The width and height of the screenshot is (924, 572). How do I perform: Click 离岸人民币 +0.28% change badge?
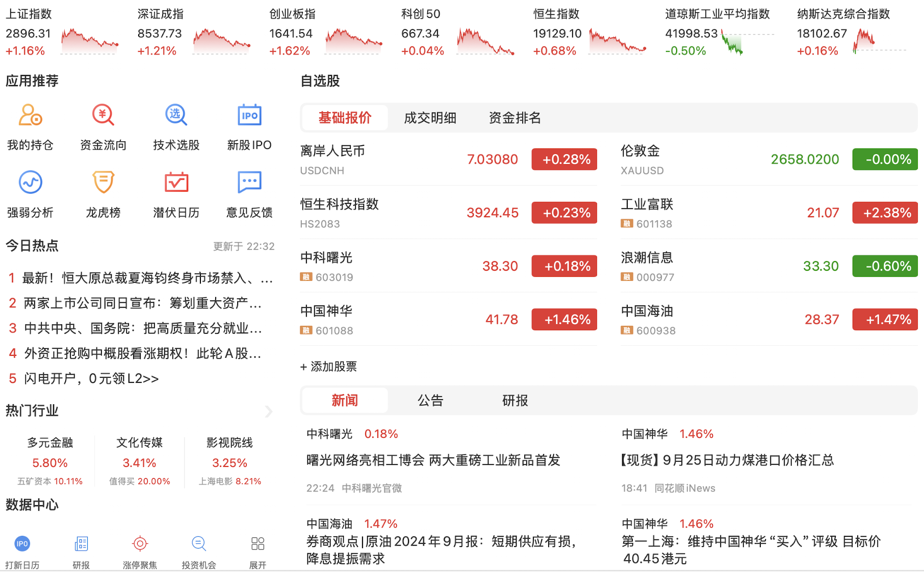(564, 160)
